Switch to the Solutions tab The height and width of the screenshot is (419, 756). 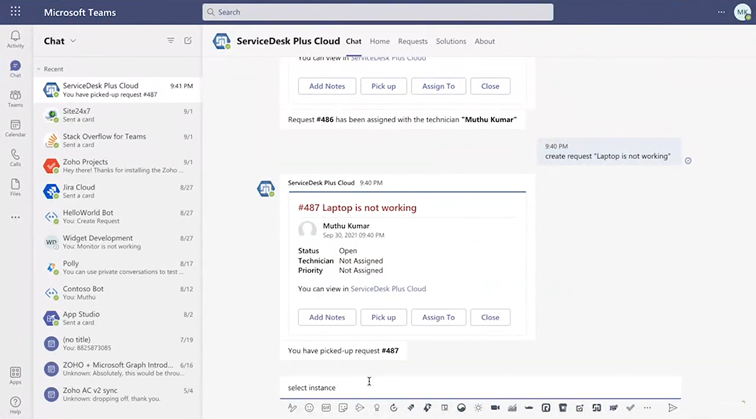click(x=451, y=41)
